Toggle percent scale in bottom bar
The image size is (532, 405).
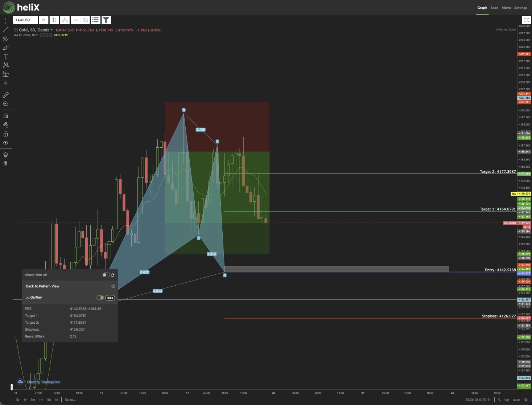[499, 400]
